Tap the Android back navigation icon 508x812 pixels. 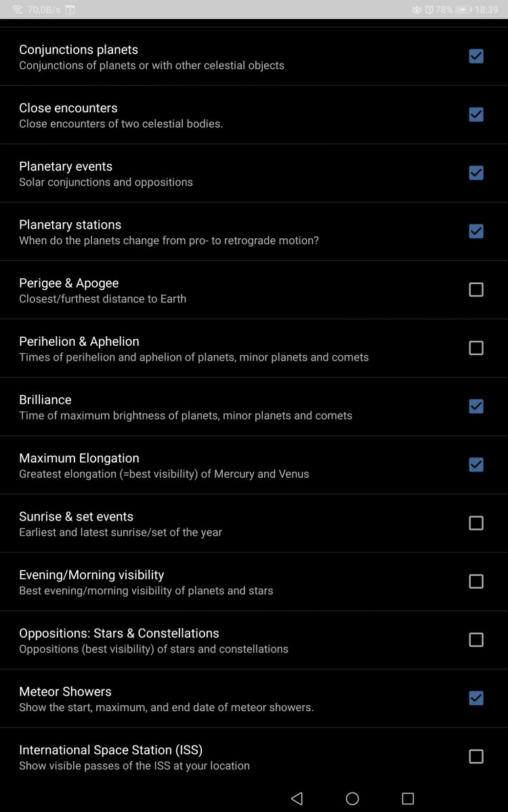(x=297, y=798)
